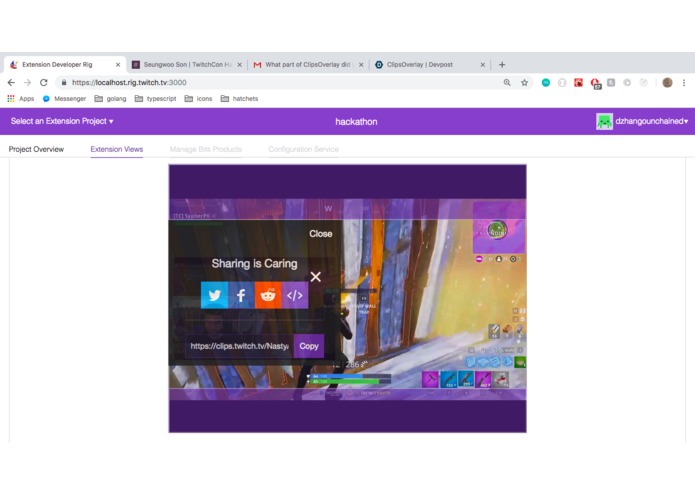Open Manage Bits Products tab

[206, 149]
